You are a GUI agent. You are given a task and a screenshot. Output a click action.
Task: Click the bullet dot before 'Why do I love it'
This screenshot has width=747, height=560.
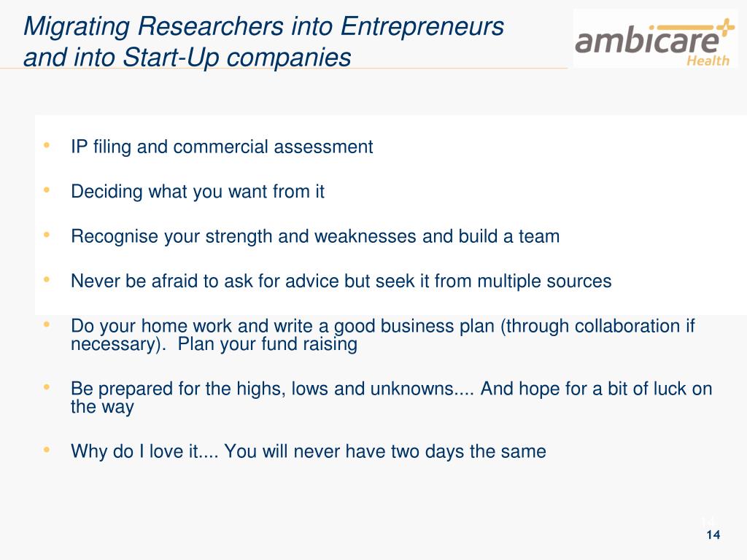(46, 449)
